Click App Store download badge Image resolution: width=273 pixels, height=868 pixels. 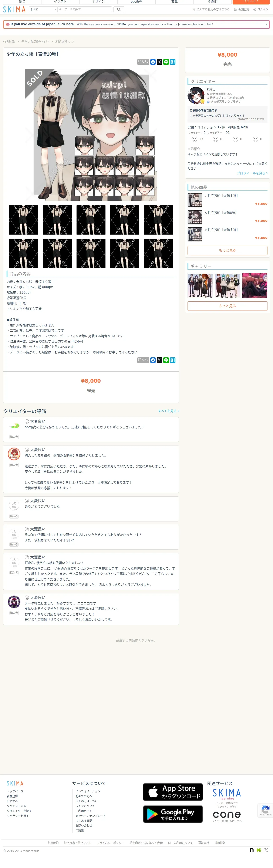click(x=173, y=792)
